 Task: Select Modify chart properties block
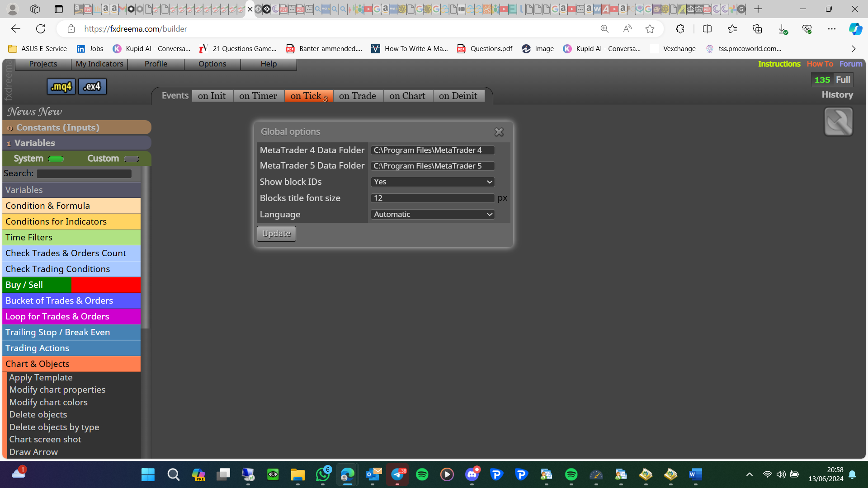click(x=57, y=389)
